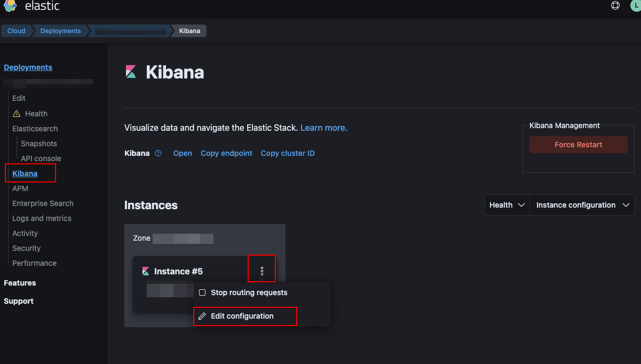
Task: Go to the Deployments breadcrumb
Action: point(60,31)
